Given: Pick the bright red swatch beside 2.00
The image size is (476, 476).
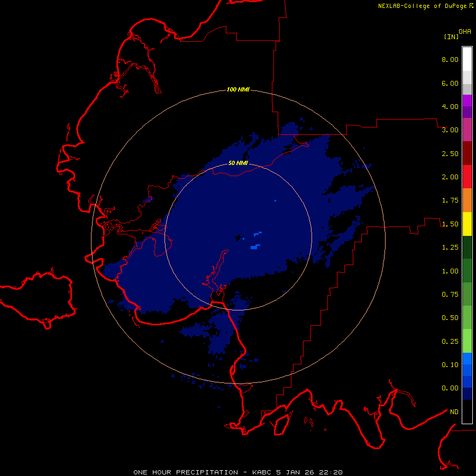Looking at the screenshot, I should [x=467, y=177].
